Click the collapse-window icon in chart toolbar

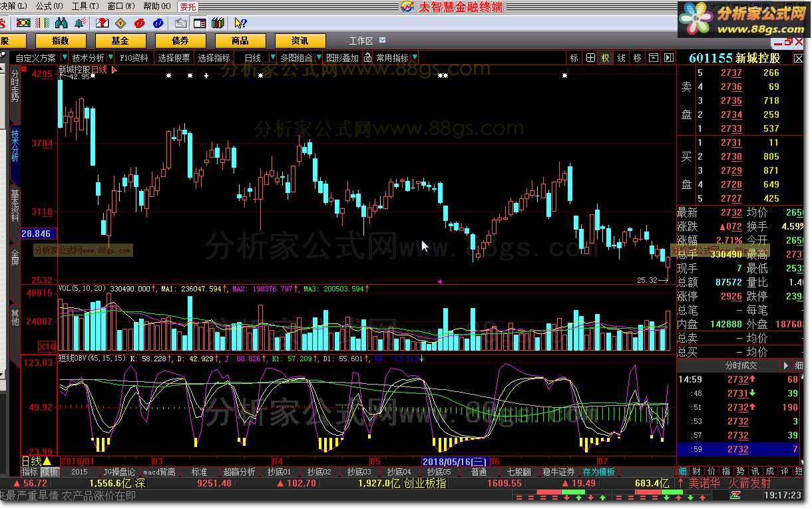(x=654, y=59)
